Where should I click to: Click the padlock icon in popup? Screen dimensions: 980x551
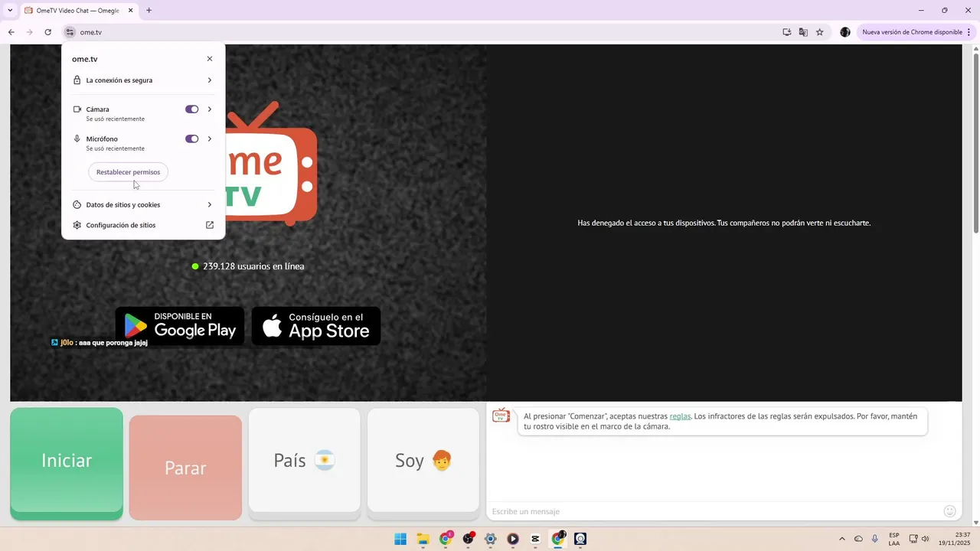(77, 80)
